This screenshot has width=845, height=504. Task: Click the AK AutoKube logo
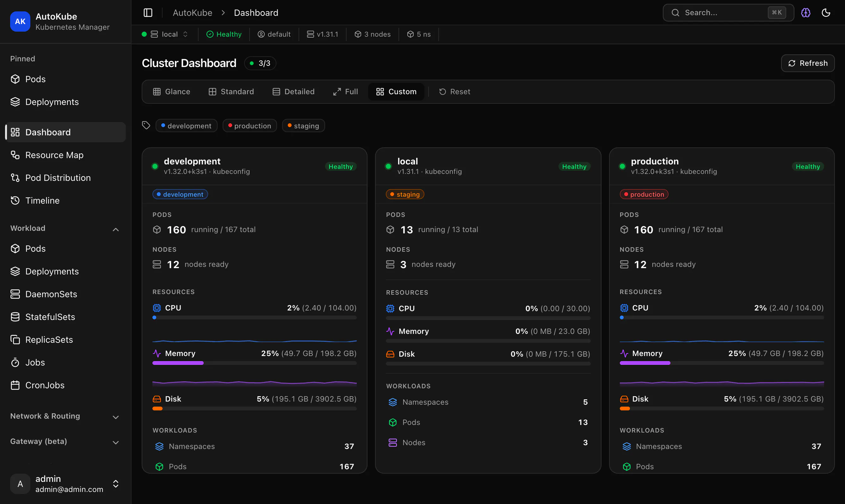(20, 22)
